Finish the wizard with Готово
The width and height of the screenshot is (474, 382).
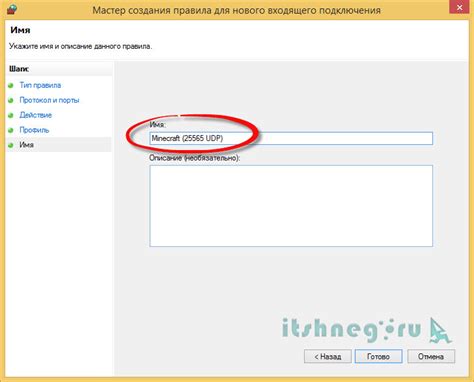[379, 356]
